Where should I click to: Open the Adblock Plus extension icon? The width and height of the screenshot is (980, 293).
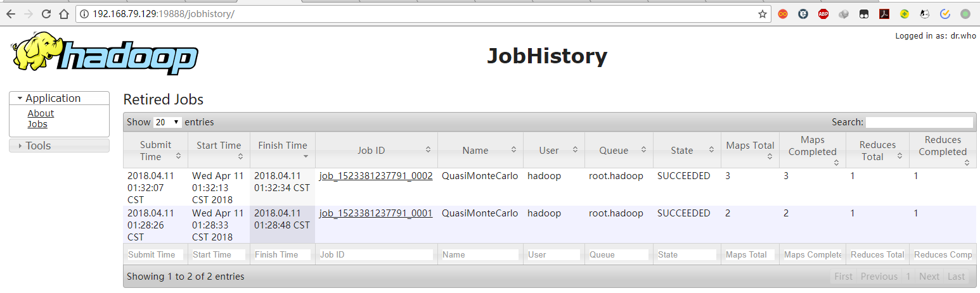pos(823,14)
